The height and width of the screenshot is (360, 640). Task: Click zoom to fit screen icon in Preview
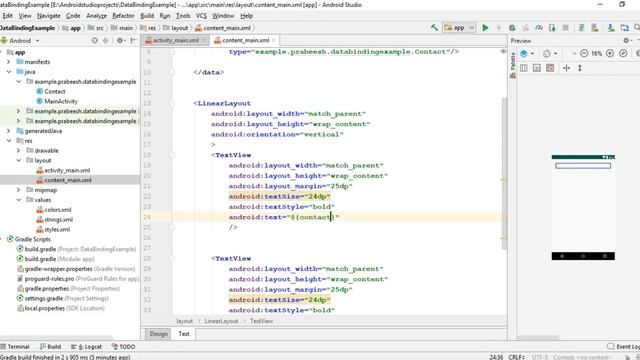623,53
